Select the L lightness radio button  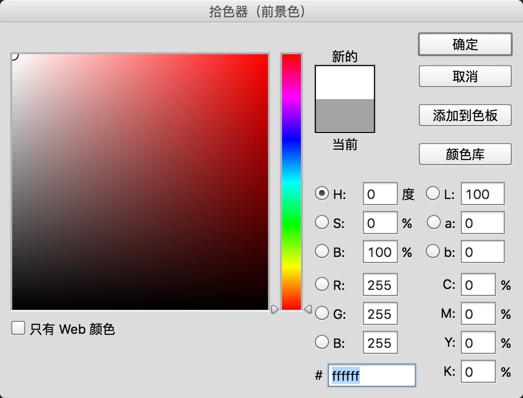(x=433, y=193)
